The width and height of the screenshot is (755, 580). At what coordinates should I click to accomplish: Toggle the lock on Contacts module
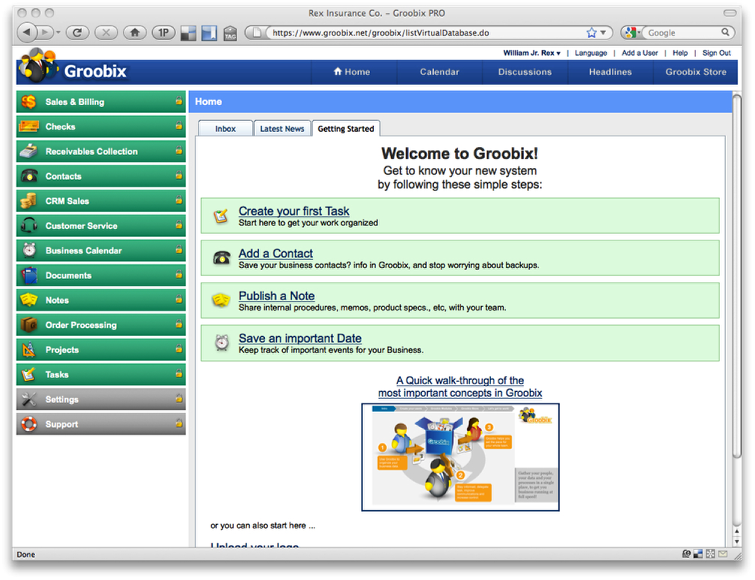click(x=179, y=175)
